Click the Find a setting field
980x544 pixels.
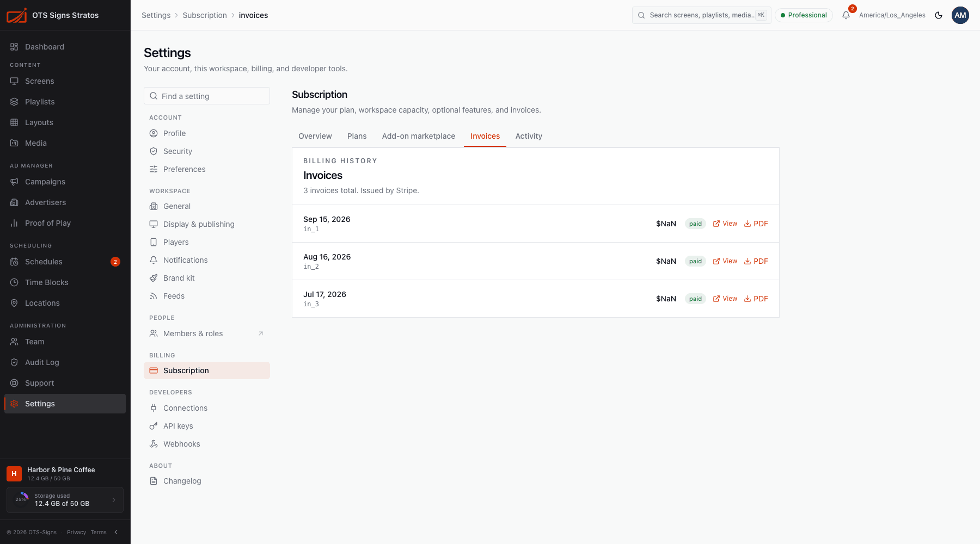(x=207, y=96)
